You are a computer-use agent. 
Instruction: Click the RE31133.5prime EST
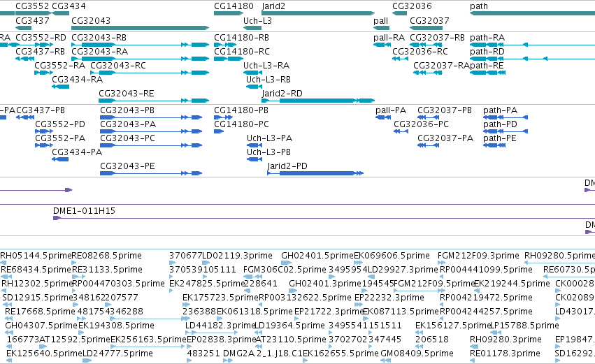107,270
